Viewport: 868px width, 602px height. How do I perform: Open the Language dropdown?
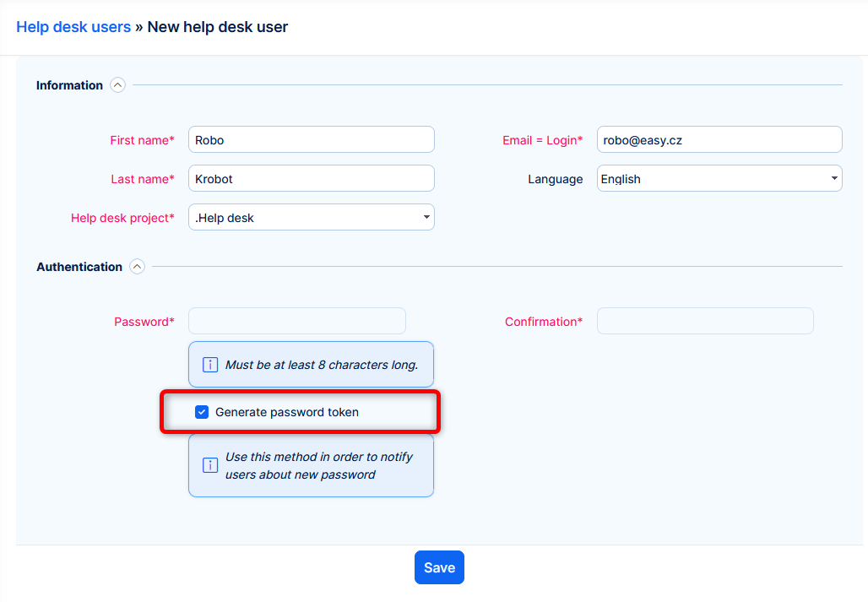coord(719,179)
